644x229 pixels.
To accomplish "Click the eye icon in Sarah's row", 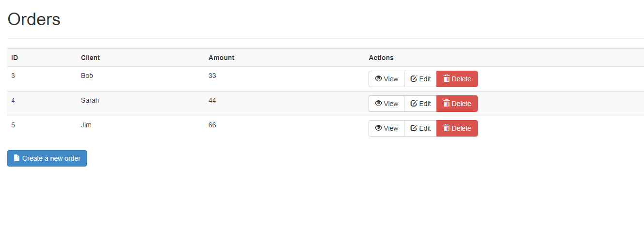I will [378, 104].
